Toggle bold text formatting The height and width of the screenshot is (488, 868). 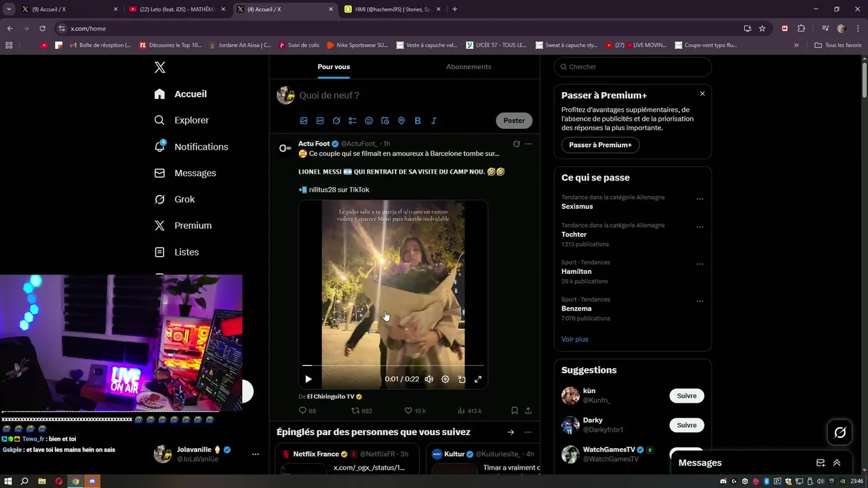pos(418,121)
